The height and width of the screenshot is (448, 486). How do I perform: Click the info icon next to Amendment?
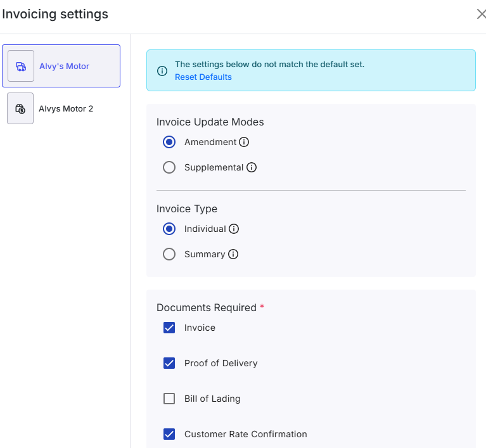(244, 142)
